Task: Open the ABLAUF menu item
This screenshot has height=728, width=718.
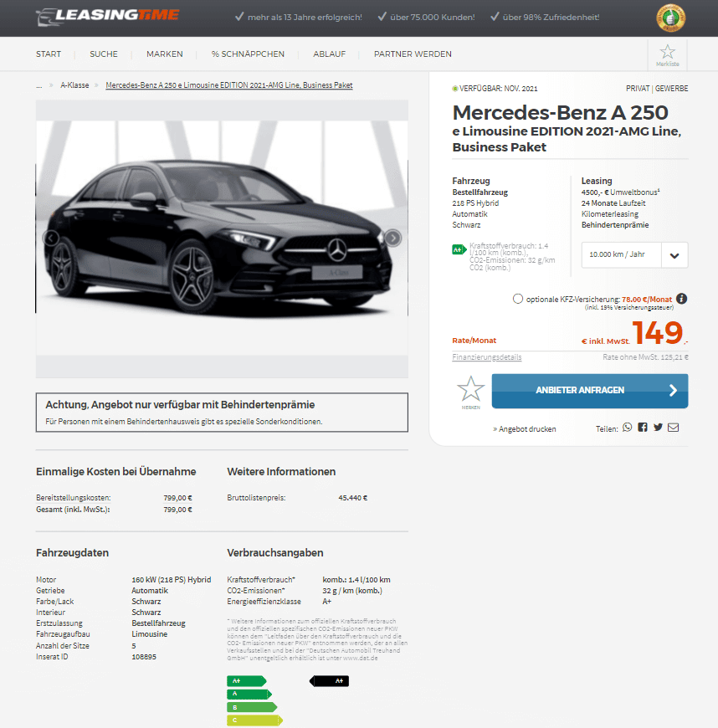Action: pyautogui.click(x=329, y=54)
